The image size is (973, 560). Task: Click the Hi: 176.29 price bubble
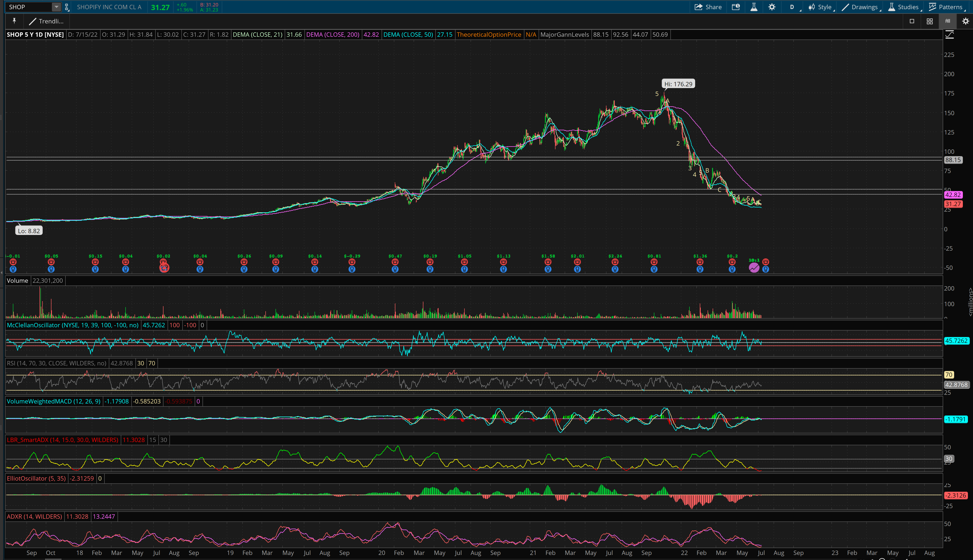678,84
